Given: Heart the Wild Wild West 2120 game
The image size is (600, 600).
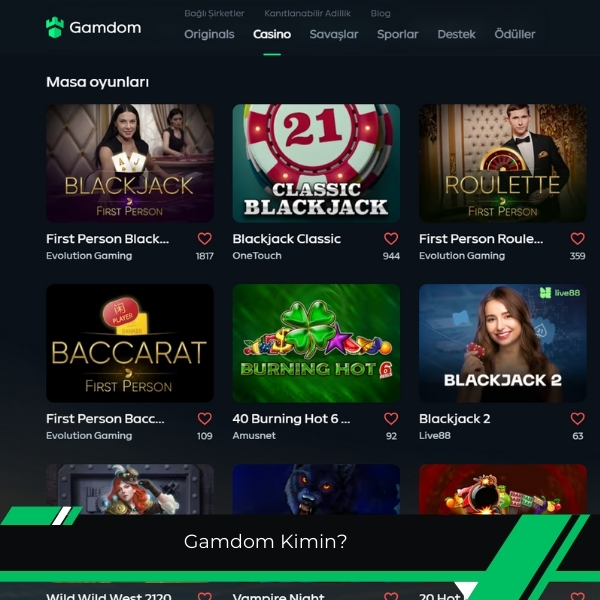Looking at the screenshot, I should [x=205, y=596].
